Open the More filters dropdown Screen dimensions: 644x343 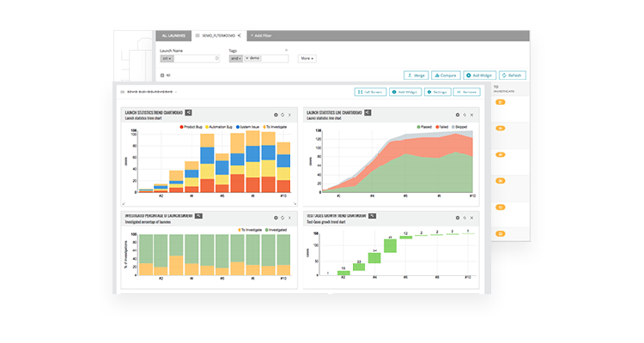[x=307, y=58]
